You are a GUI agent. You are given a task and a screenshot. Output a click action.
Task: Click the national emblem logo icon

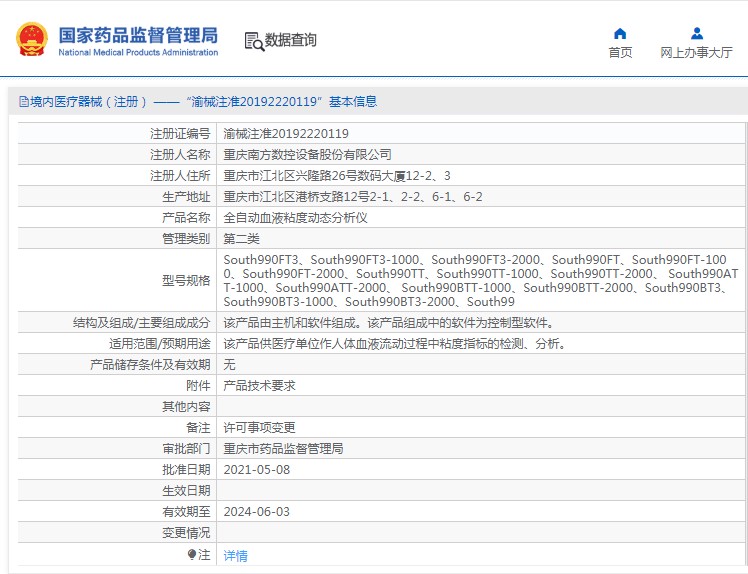coord(31,39)
